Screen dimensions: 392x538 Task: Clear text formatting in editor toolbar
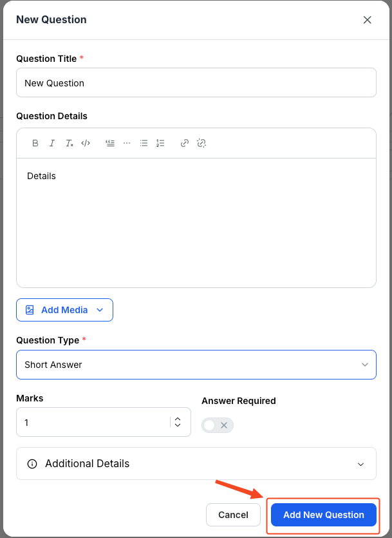coord(70,143)
